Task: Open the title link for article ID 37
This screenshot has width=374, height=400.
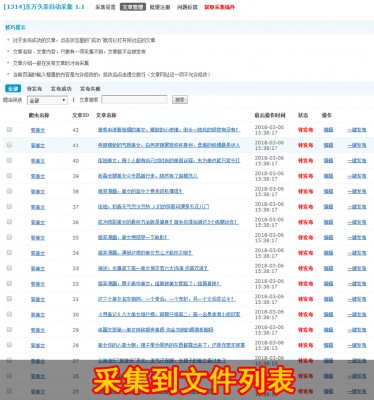Action: 153,207
